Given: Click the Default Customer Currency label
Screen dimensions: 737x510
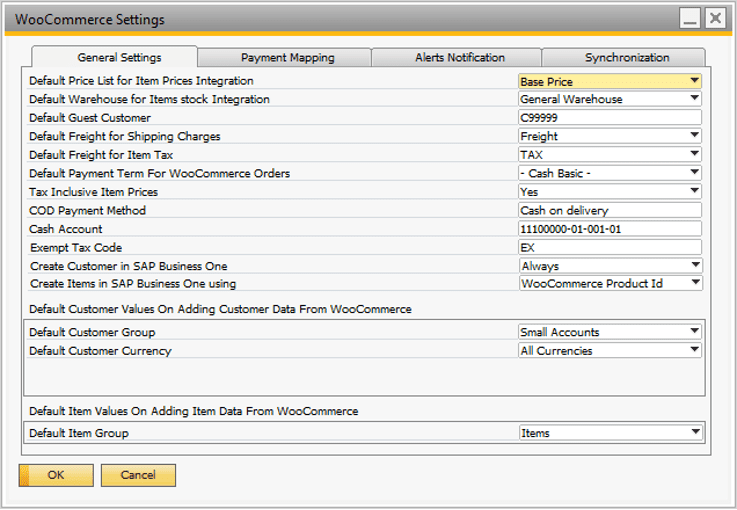Looking at the screenshot, I should (100, 351).
